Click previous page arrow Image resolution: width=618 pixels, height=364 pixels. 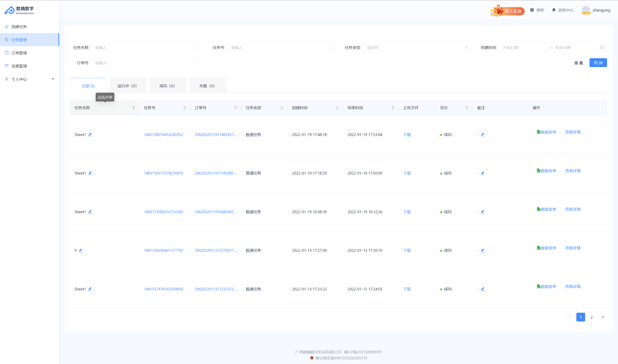(570, 317)
